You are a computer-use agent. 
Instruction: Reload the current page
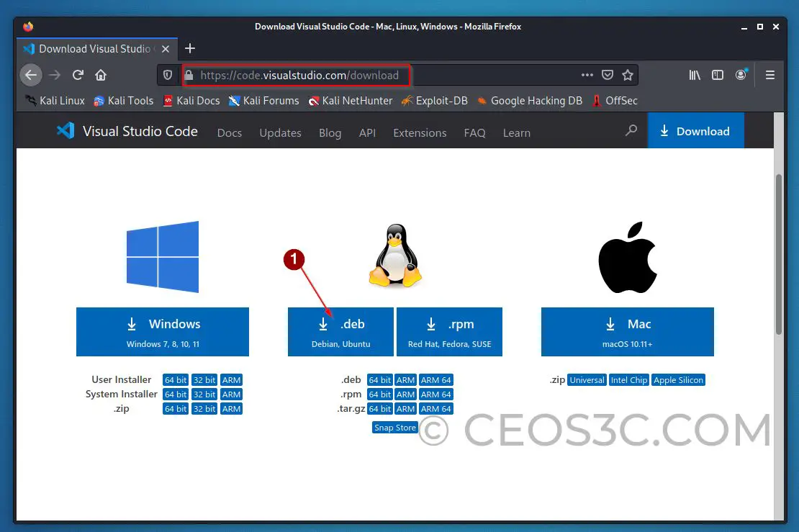pyautogui.click(x=78, y=76)
